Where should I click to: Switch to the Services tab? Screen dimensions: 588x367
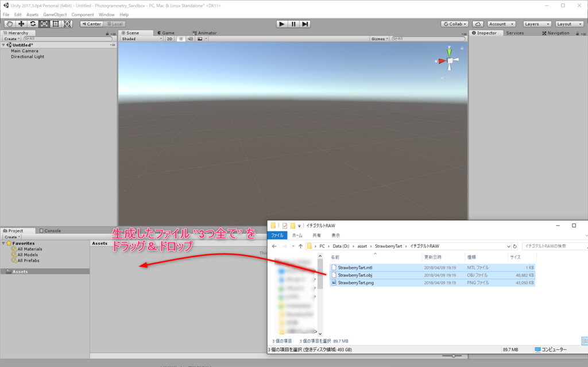coord(515,33)
